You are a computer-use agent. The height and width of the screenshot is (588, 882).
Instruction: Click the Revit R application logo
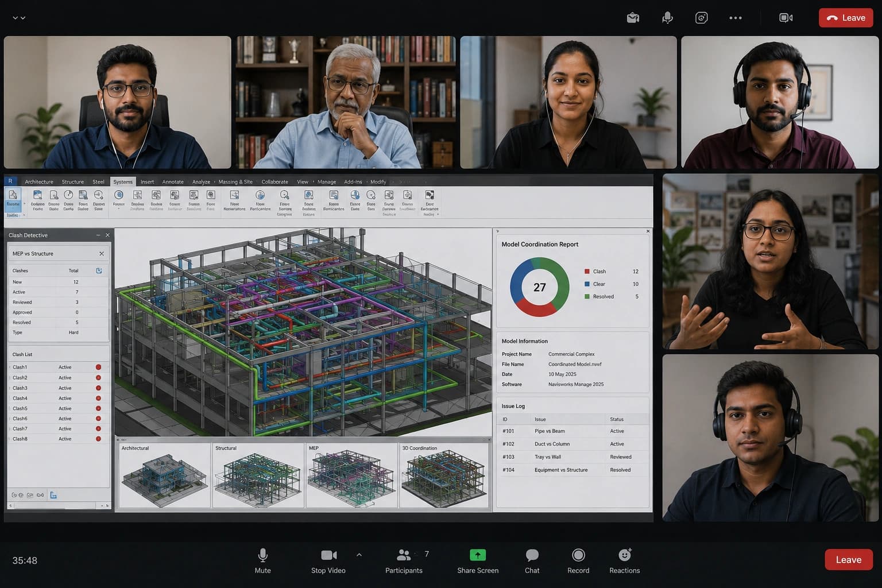[x=10, y=181]
